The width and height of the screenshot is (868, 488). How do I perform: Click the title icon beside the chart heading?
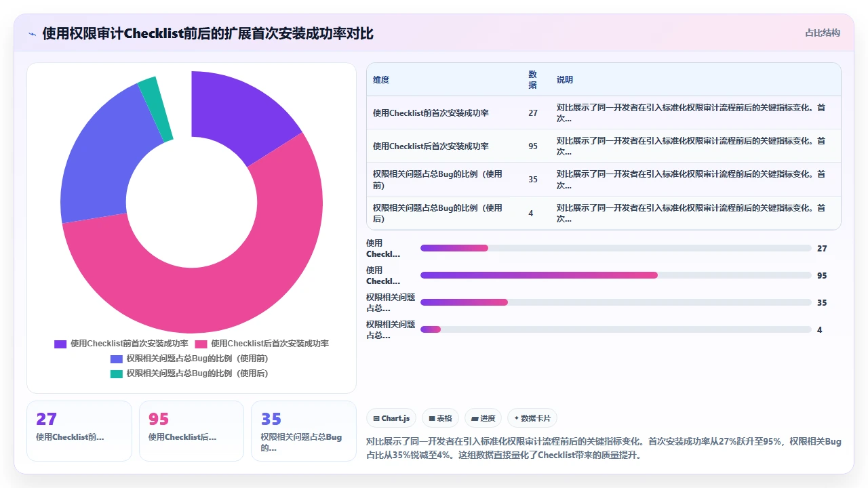32,33
